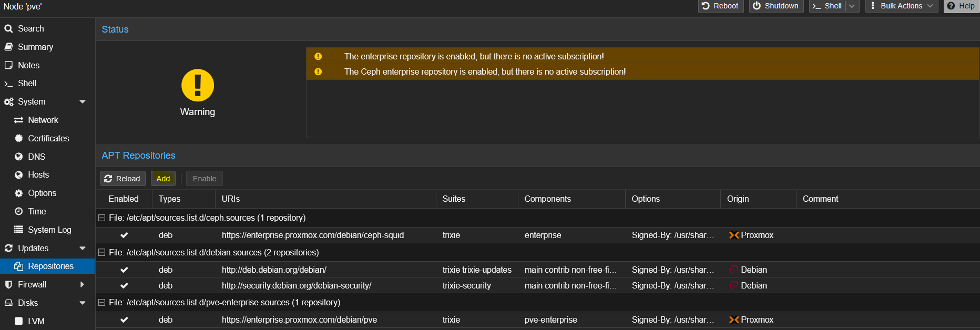The image size is (980, 330).
Task: Click the enterprise repository warning icon
Action: click(x=318, y=56)
